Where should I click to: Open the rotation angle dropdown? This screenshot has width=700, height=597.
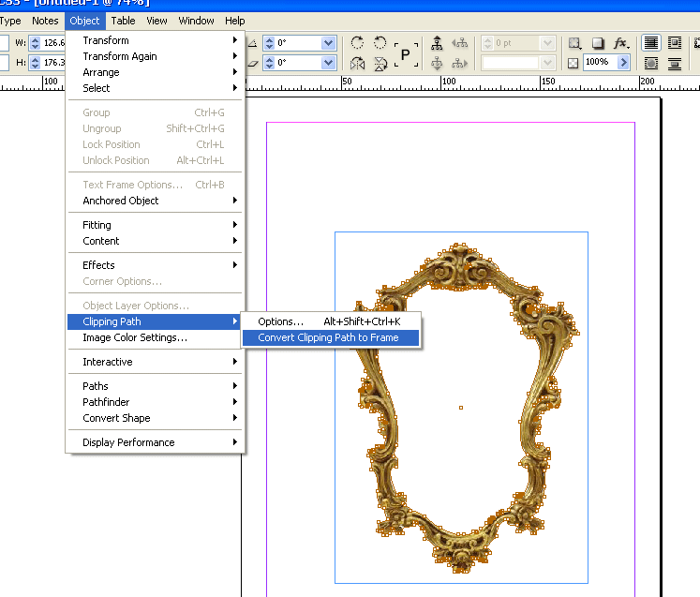[x=328, y=43]
